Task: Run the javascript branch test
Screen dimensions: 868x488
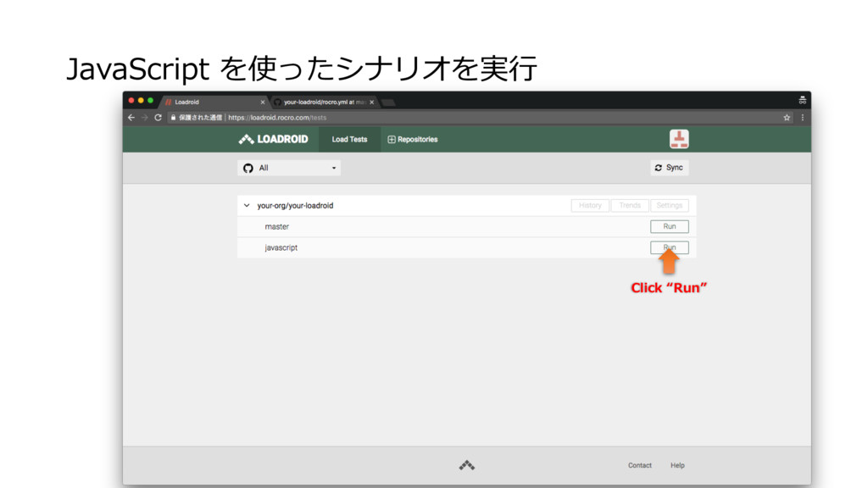Action: tap(670, 247)
